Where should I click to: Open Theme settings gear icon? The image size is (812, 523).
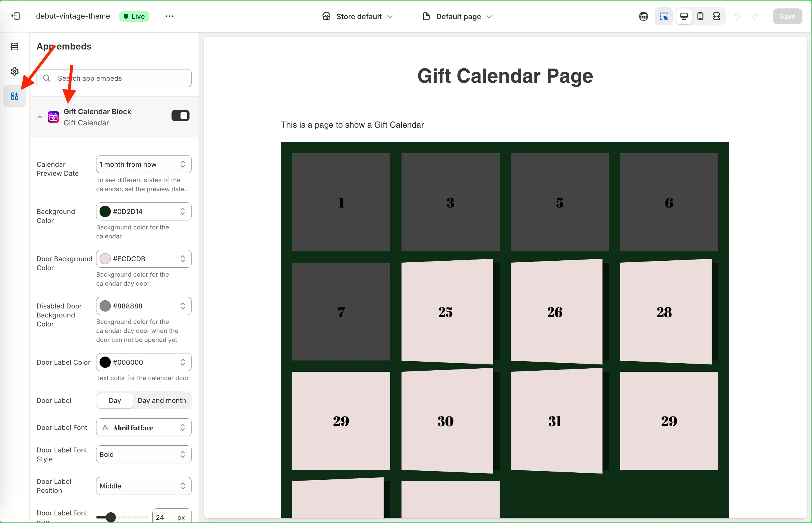pyautogui.click(x=15, y=71)
